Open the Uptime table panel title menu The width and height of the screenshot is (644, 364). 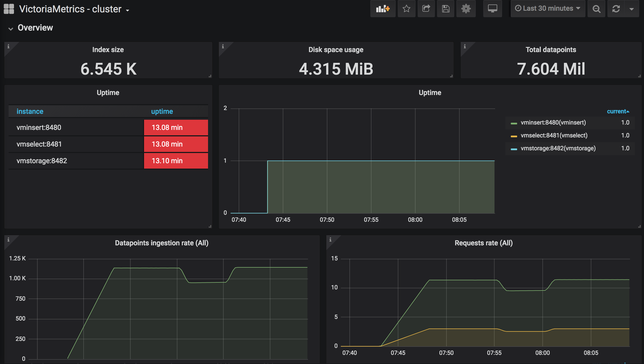(108, 93)
